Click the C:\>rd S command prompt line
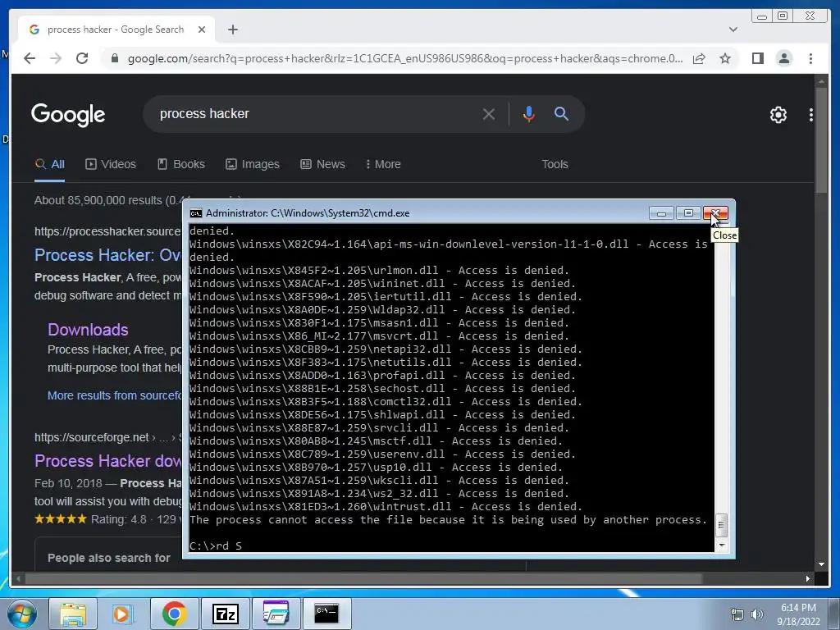The height and width of the screenshot is (630, 840). coord(216,546)
